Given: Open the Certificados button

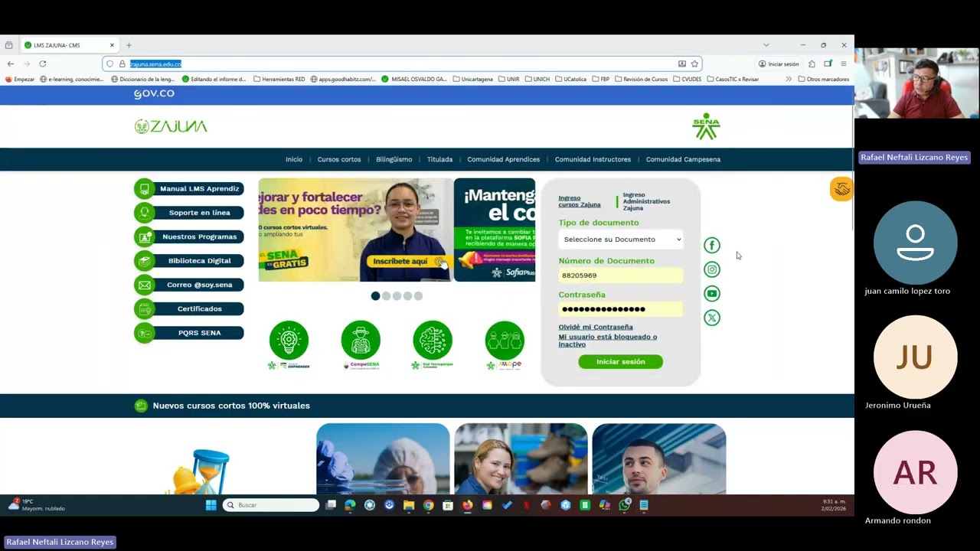Looking at the screenshot, I should pos(189,308).
